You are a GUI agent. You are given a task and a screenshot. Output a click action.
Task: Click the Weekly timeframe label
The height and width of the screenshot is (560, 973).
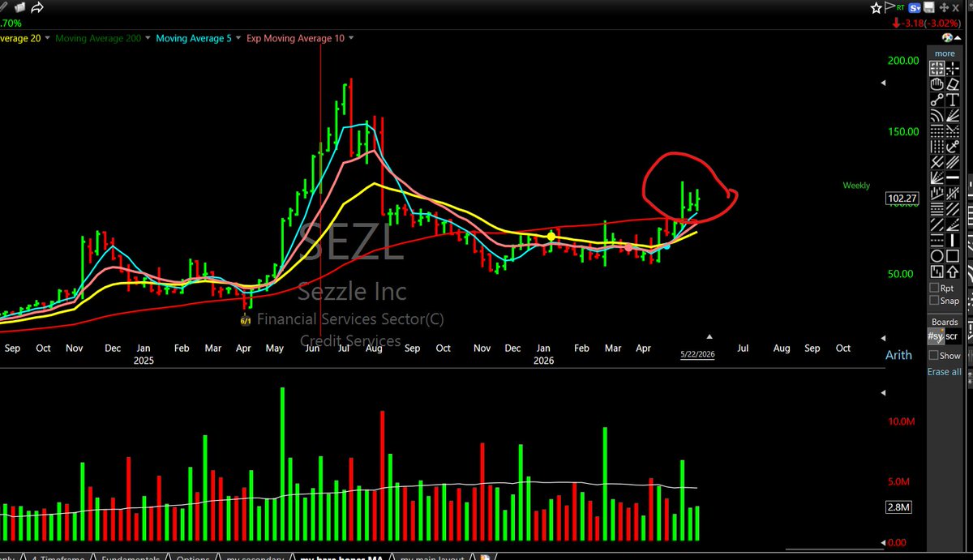pyautogui.click(x=856, y=186)
